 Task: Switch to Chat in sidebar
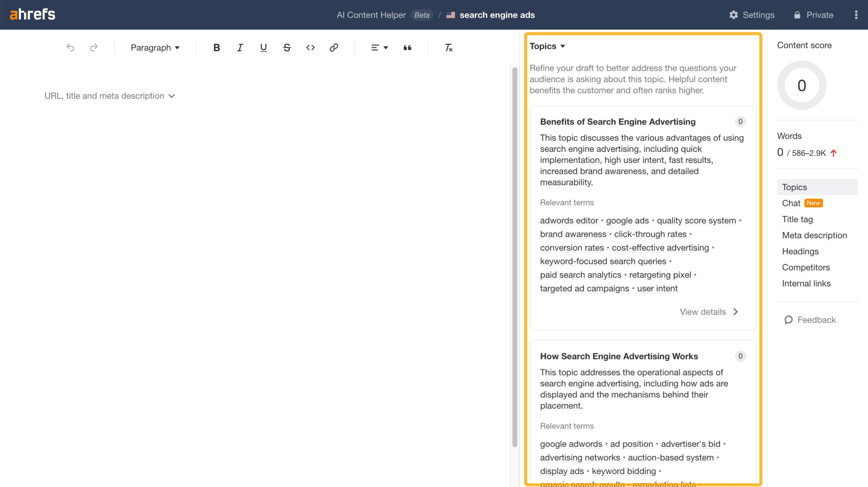tap(791, 203)
